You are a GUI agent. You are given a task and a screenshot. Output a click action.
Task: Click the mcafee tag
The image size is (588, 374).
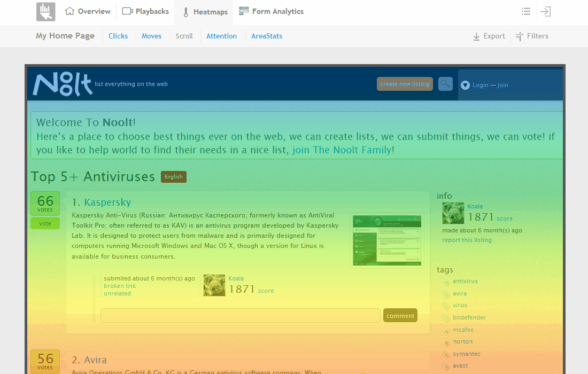tap(463, 330)
